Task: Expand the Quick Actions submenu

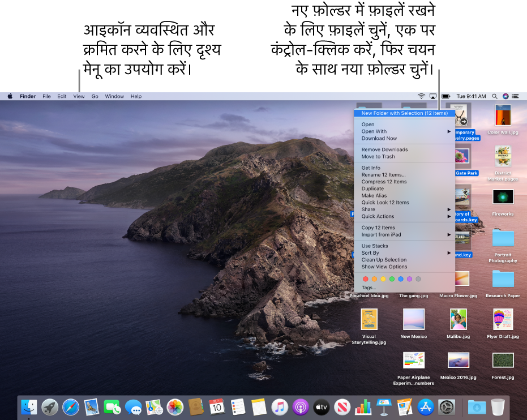Action: pyautogui.click(x=404, y=216)
